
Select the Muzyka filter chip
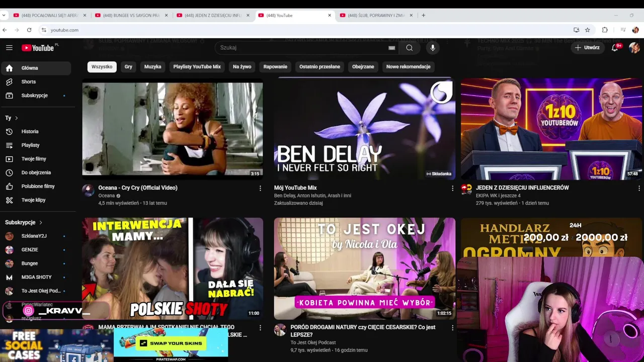(153, 67)
